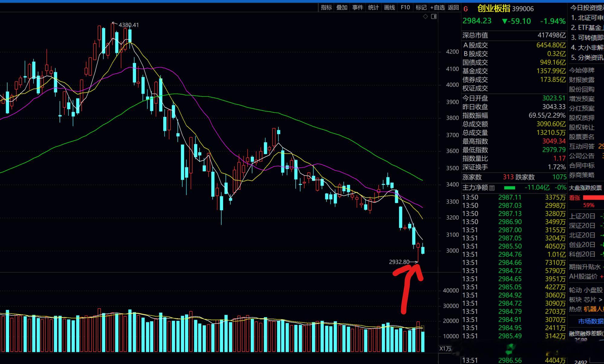Select the 创业板指 399006 title
This screenshot has width=604, height=364.
[x=505, y=9]
